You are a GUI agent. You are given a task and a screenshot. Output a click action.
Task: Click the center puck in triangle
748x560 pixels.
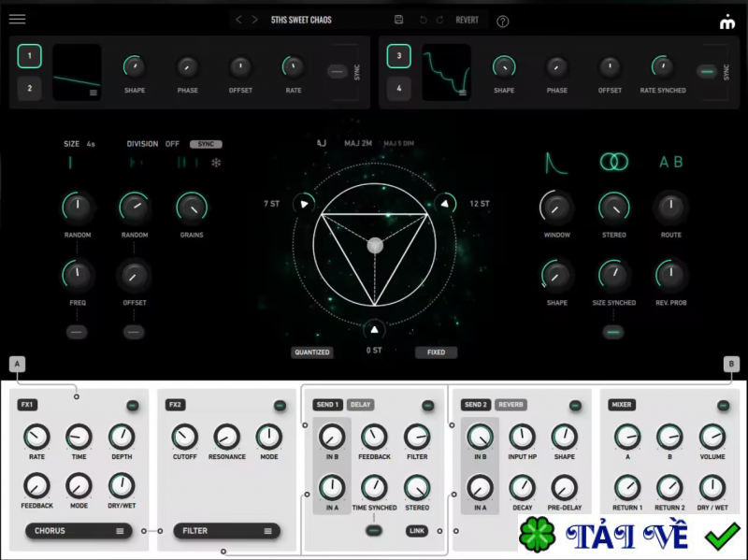(375, 246)
